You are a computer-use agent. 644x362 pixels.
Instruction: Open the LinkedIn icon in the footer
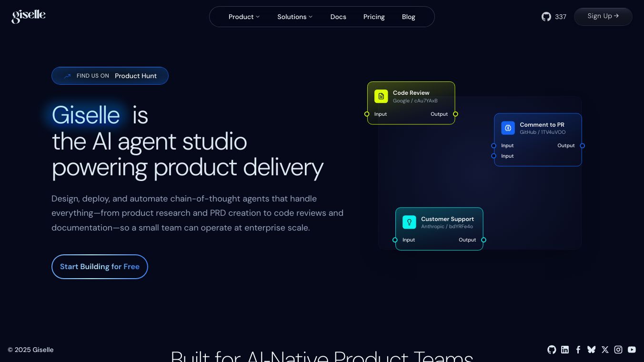pyautogui.click(x=565, y=350)
